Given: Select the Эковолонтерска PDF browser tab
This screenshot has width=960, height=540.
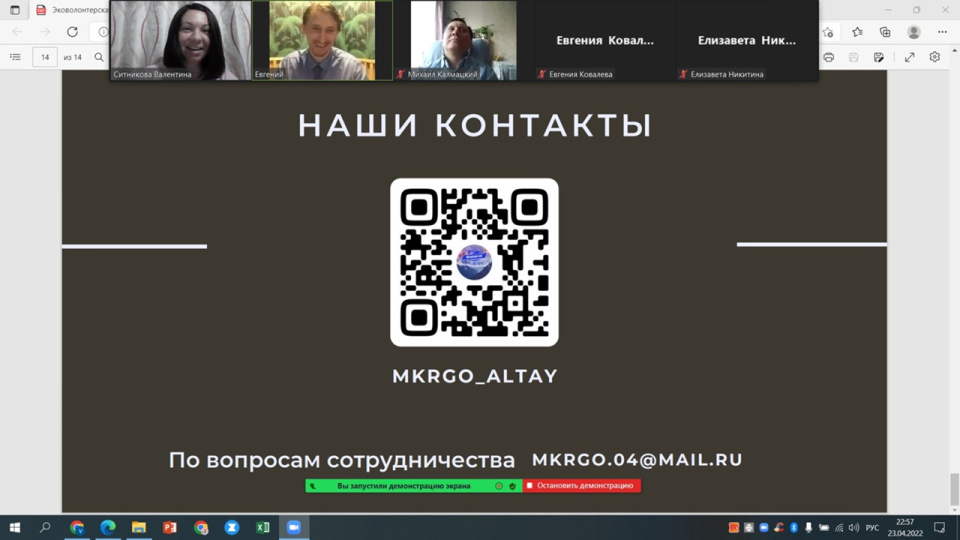Looking at the screenshot, I should [x=72, y=10].
